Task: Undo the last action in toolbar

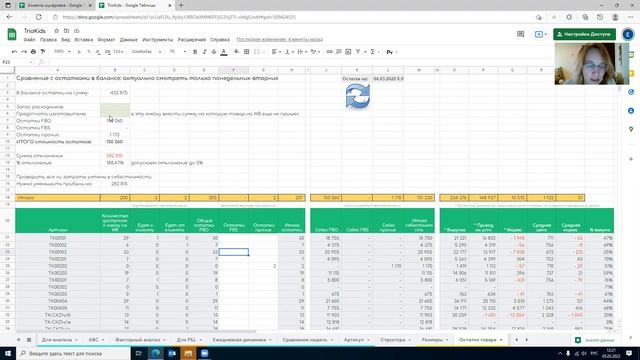Action: (14, 52)
